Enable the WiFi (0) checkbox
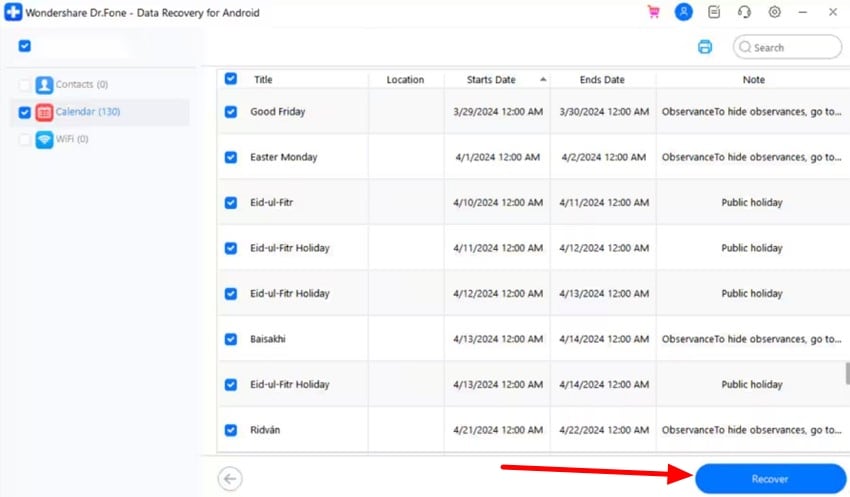This screenshot has width=850, height=497. pyautogui.click(x=24, y=139)
